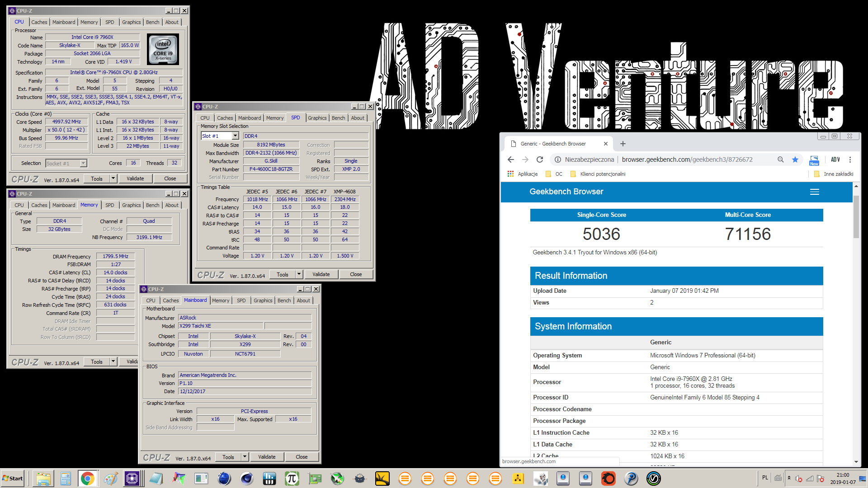Open the HWBOT bars taskbar icon
Viewport: 868px width, 488px height.
pyautogui.click(x=269, y=479)
